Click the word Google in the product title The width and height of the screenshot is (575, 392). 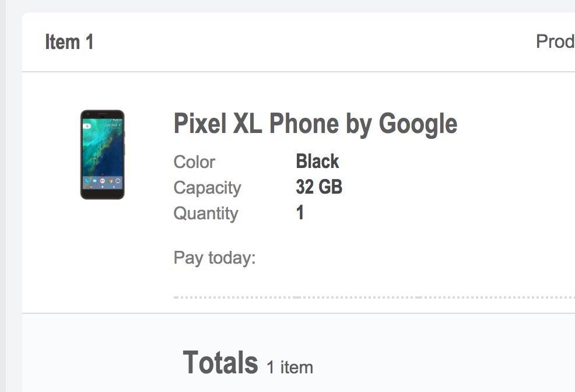click(418, 124)
